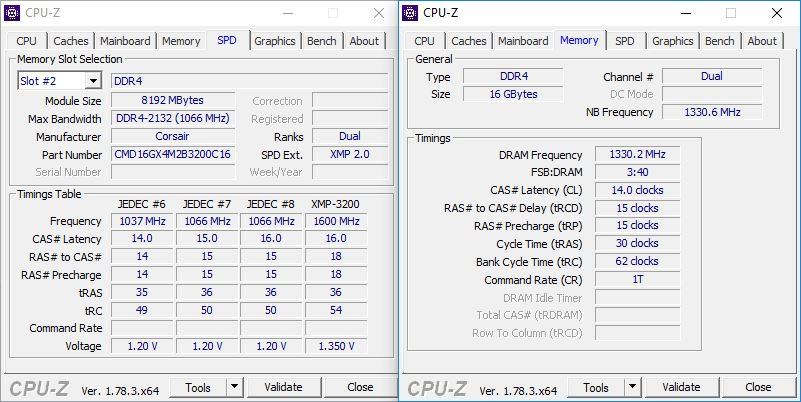Image resolution: width=801 pixels, height=402 pixels.
Task: Click Command Rate value 1T
Action: (637, 279)
